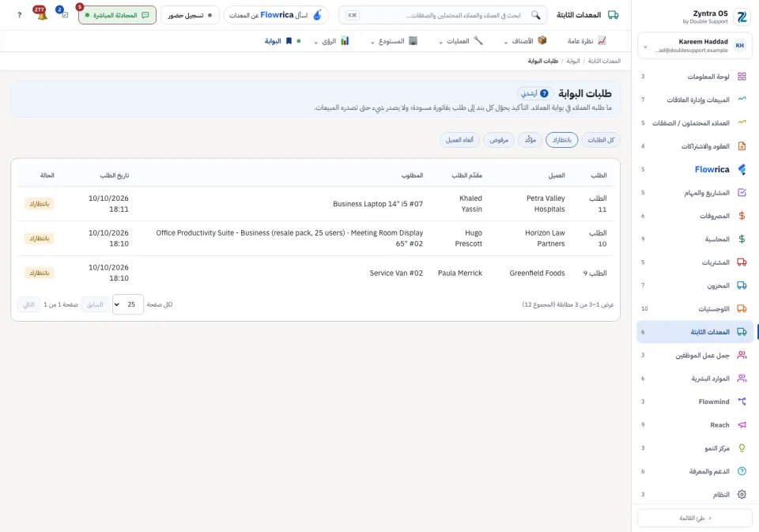Screen dimensions: 759x532
Task: Click the Human Resources people icon
Action: point(742,378)
